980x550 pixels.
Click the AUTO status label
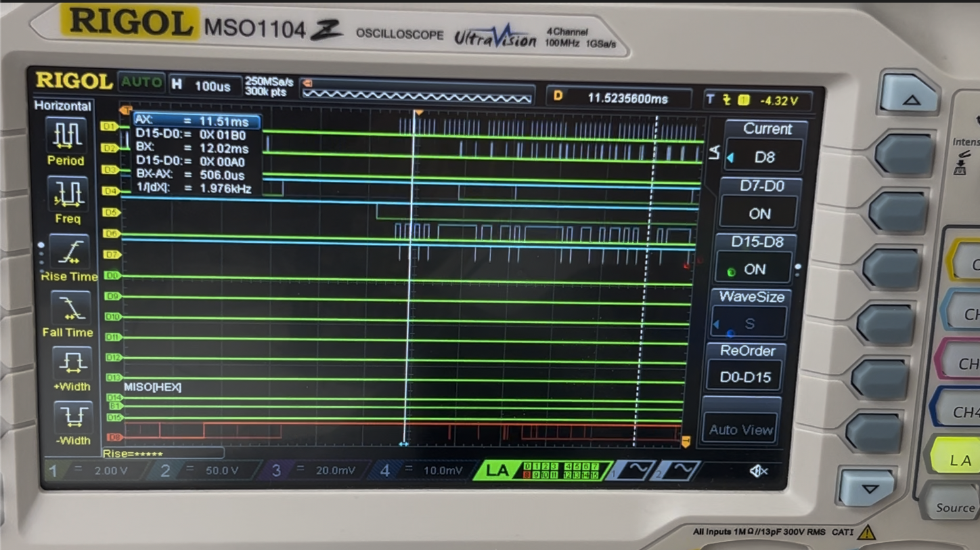click(x=142, y=83)
